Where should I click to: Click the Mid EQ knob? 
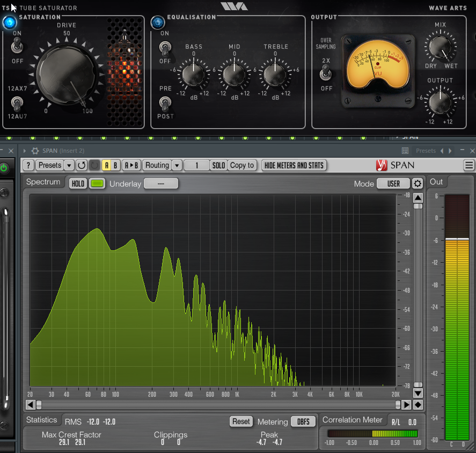click(x=234, y=75)
